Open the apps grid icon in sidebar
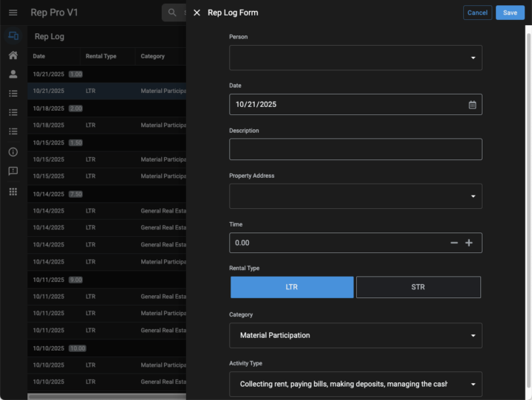Screen dimensions: 532x400 (13, 191)
